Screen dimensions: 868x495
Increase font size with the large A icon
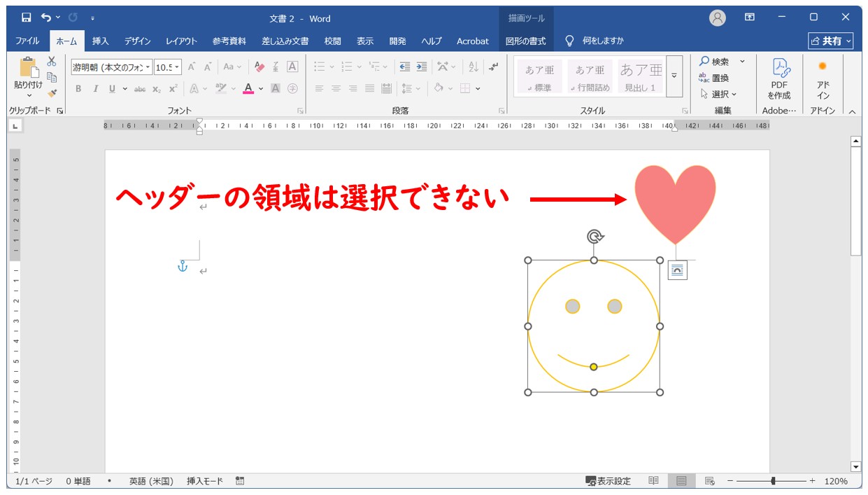point(192,67)
